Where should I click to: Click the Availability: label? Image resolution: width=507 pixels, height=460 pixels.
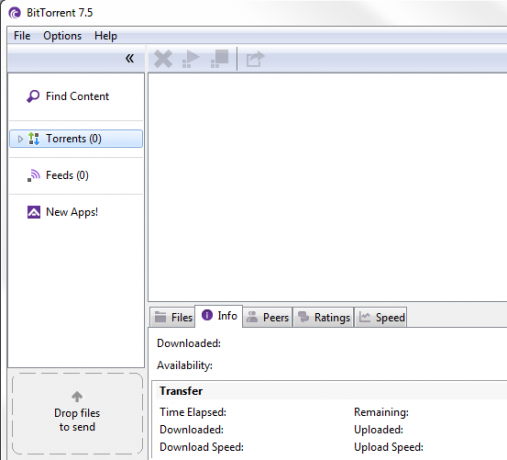(x=185, y=366)
